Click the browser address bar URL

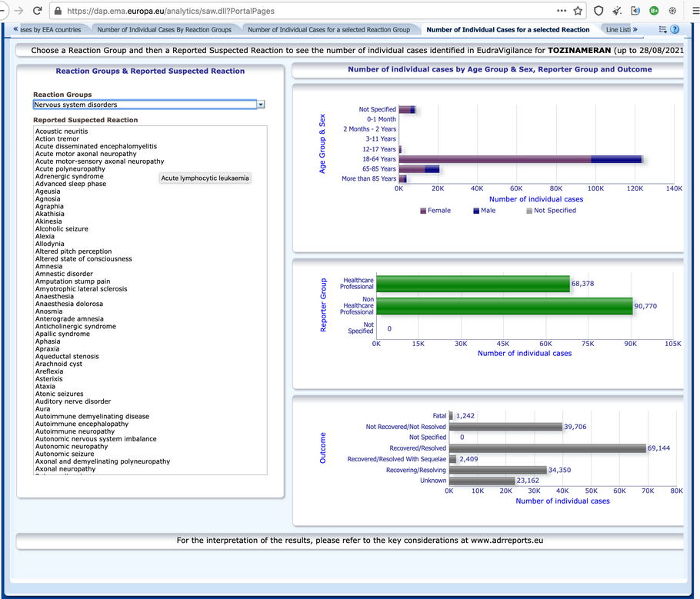pyautogui.click(x=171, y=11)
